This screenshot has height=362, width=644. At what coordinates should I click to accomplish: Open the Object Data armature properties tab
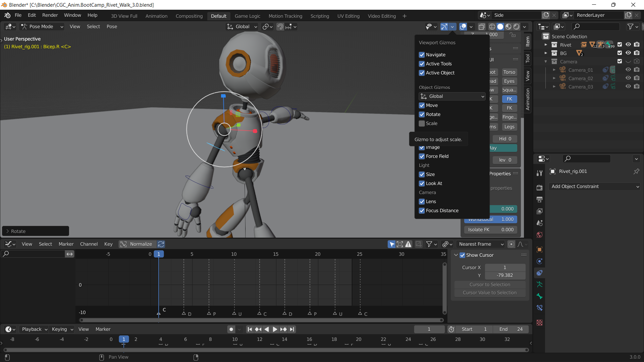point(539,285)
